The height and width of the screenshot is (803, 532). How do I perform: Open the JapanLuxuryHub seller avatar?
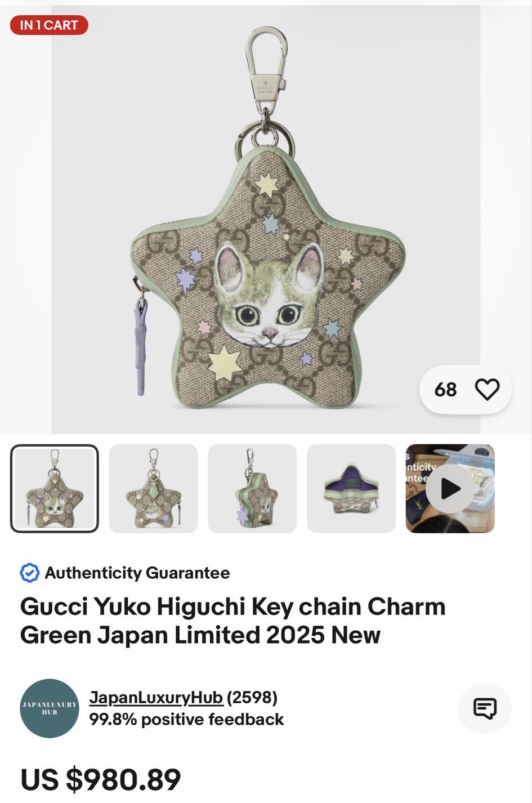pyautogui.click(x=50, y=708)
